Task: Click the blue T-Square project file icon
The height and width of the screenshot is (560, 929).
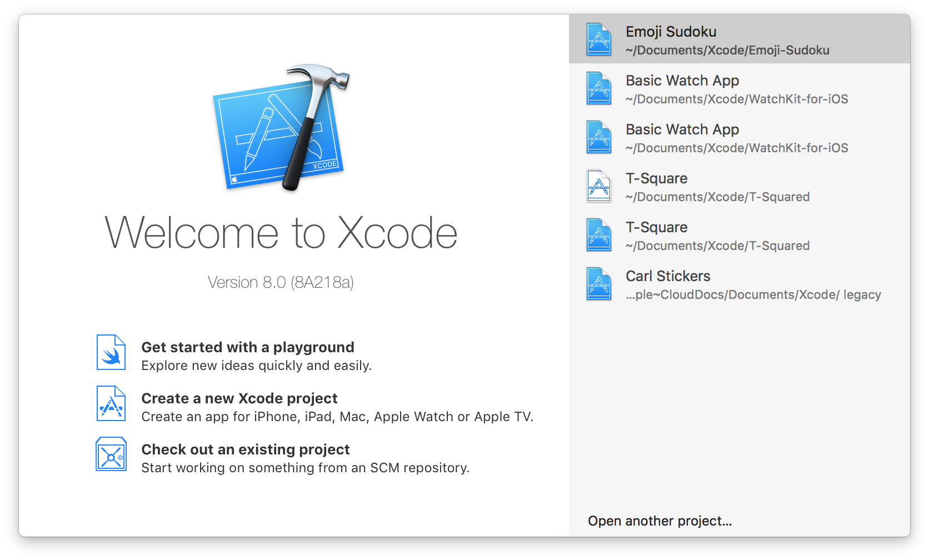Action: click(x=599, y=234)
